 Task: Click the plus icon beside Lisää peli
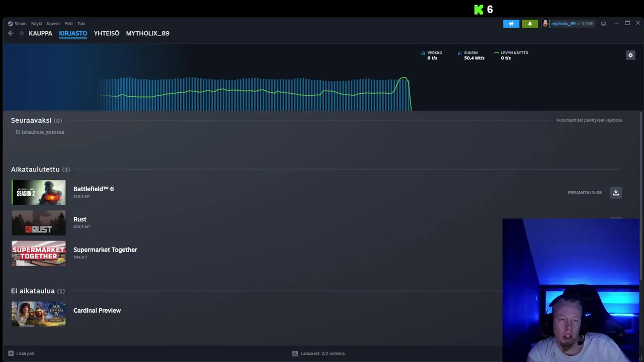(11, 353)
